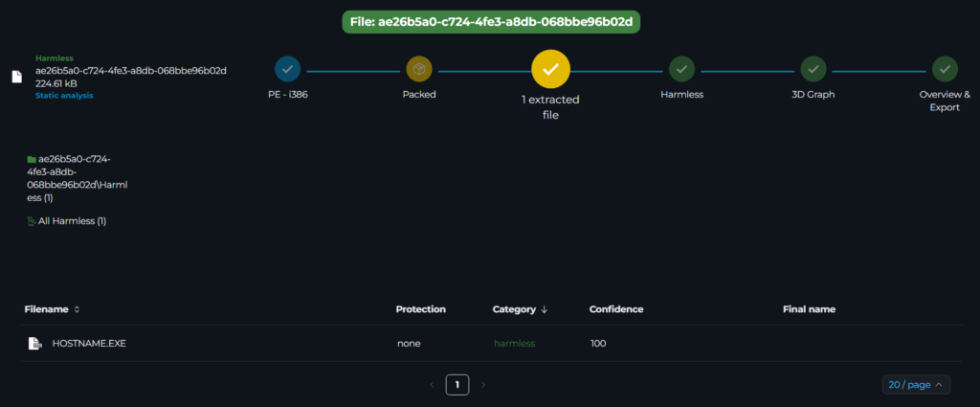The height and width of the screenshot is (407, 980).
Task: Click the HOSTNAME.EXE file icon
Action: [x=33, y=343]
